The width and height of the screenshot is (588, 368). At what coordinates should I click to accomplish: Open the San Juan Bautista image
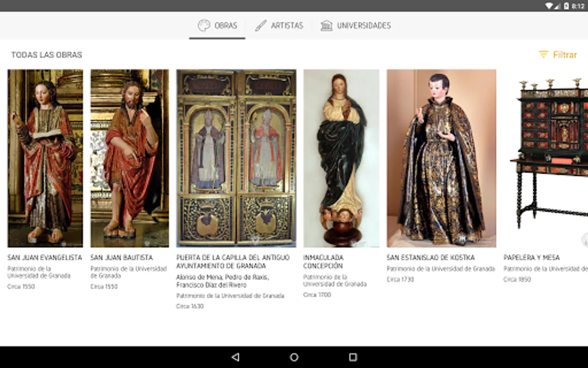pyautogui.click(x=129, y=158)
